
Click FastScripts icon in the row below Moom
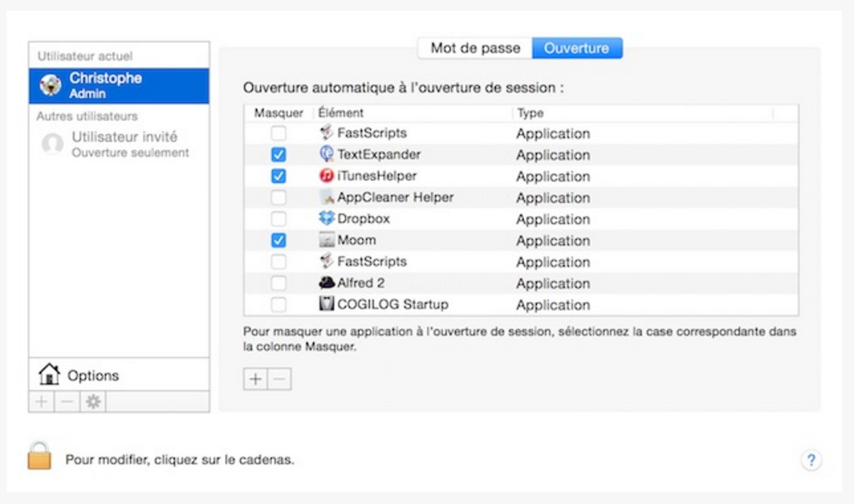[327, 261]
